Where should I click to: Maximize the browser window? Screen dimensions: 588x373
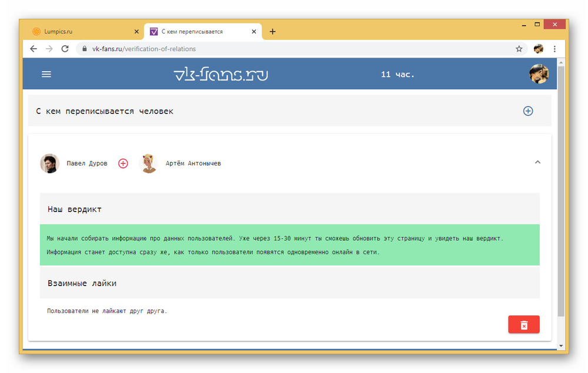point(537,24)
